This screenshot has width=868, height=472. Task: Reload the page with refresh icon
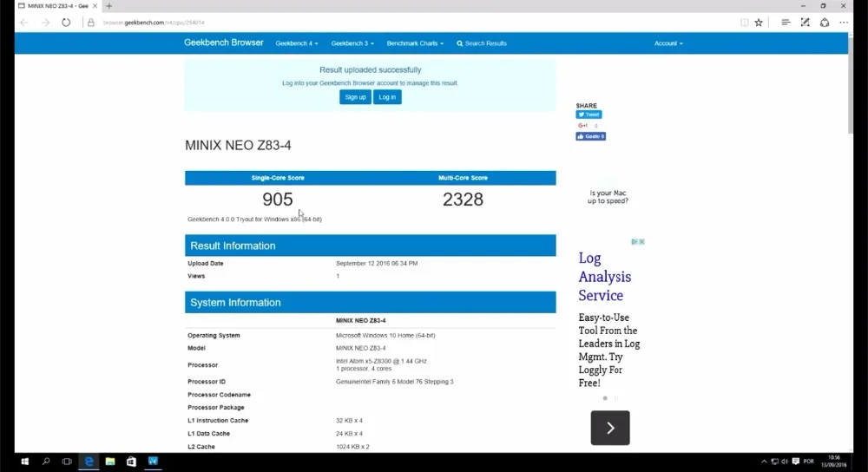[x=66, y=23]
